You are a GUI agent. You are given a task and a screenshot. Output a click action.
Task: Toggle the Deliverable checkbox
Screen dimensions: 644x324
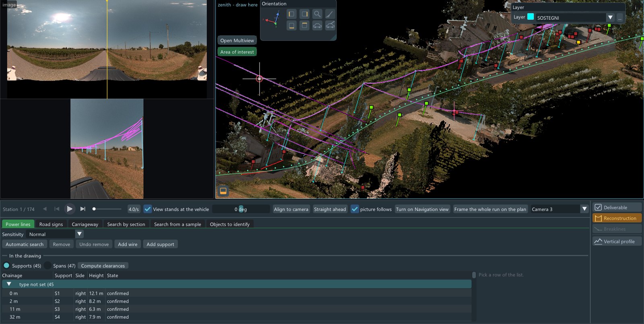tap(598, 207)
